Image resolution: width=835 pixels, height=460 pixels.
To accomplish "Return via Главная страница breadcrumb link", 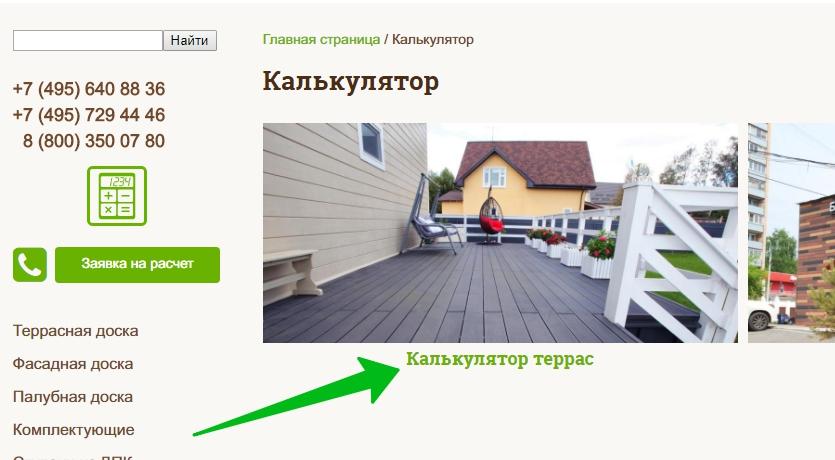I will 321,39.
